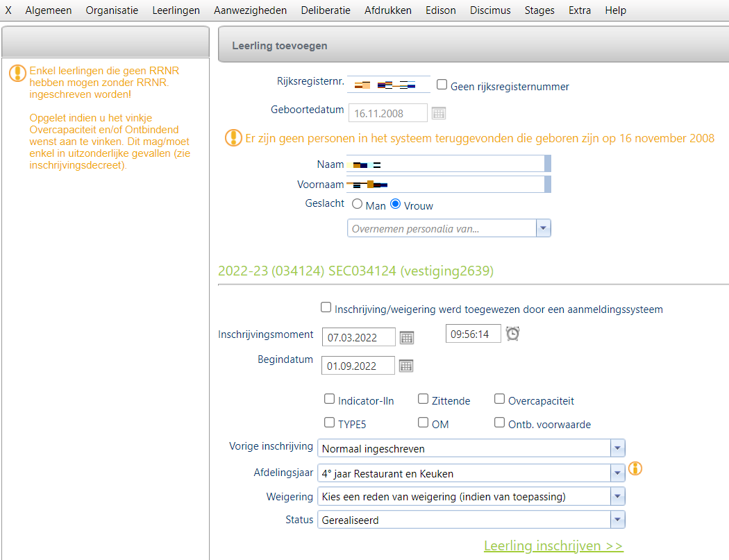Select the Vrouw radio button
This screenshot has height=560, width=729.
point(395,204)
